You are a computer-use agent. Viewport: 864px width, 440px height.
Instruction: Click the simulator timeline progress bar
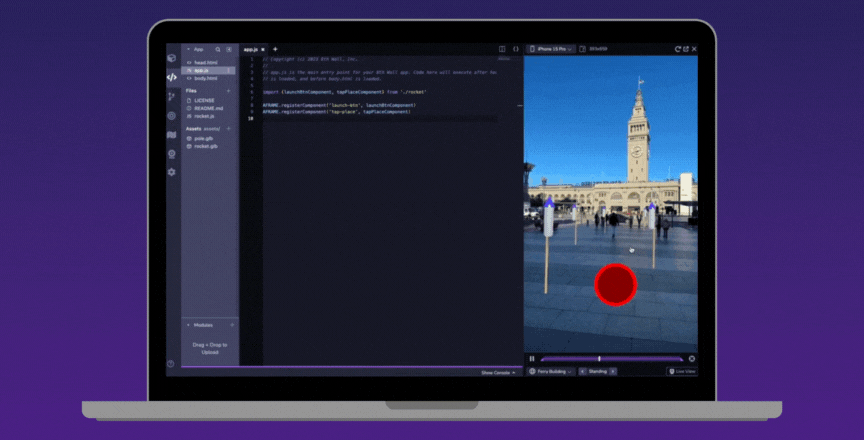point(612,359)
